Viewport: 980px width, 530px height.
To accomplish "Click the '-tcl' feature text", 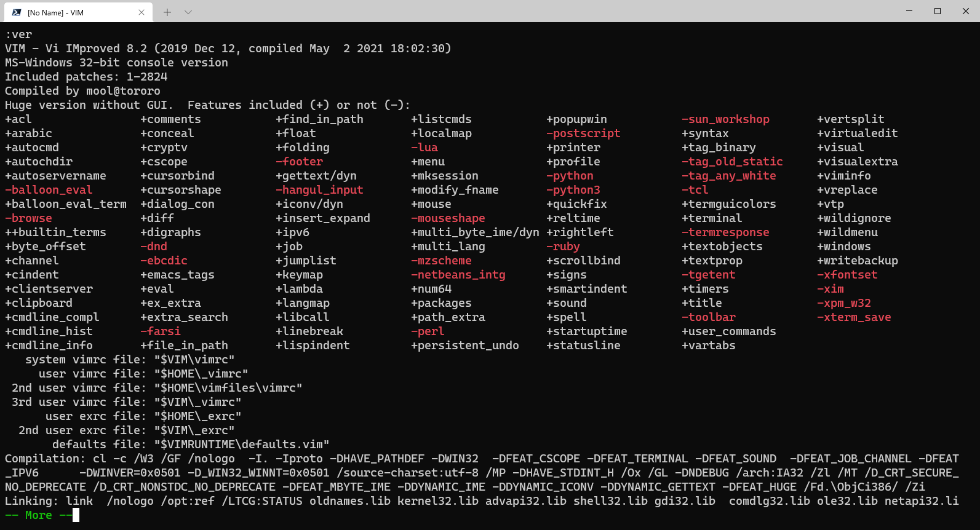I will pyautogui.click(x=695, y=190).
